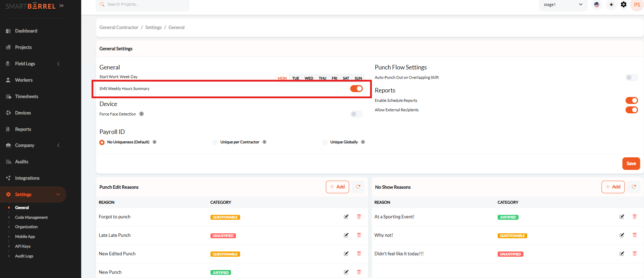Open the top-bar settings gear
Screen dimensions: 644x278
click(624, 5)
